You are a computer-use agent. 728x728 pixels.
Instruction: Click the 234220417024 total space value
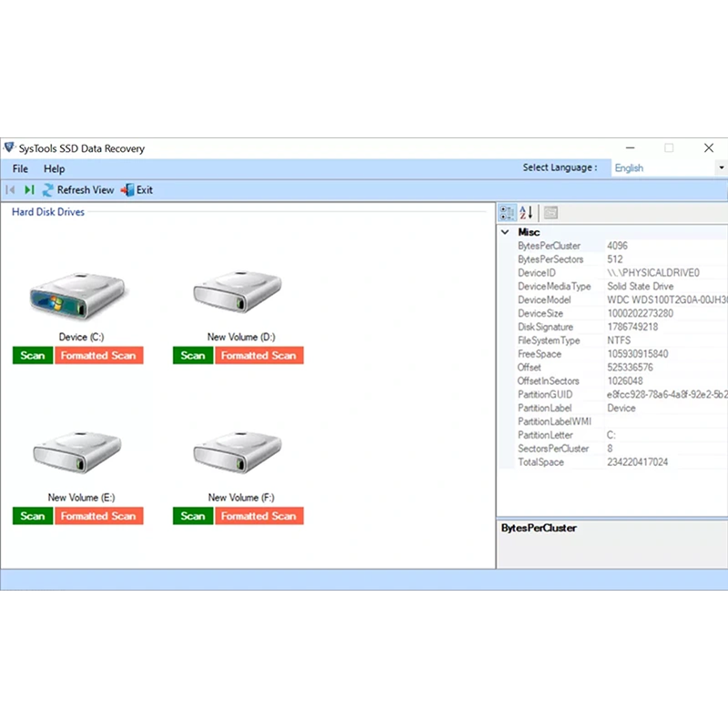(638, 461)
